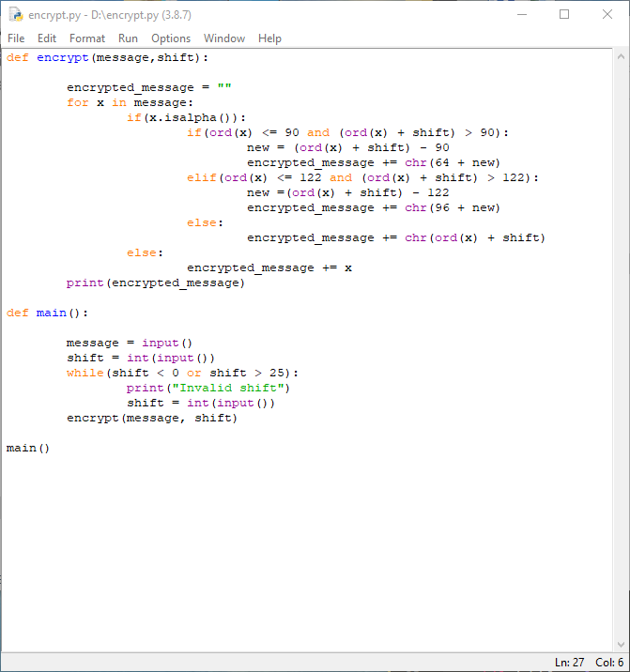
Task: Open the Help menu
Action: click(x=269, y=38)
